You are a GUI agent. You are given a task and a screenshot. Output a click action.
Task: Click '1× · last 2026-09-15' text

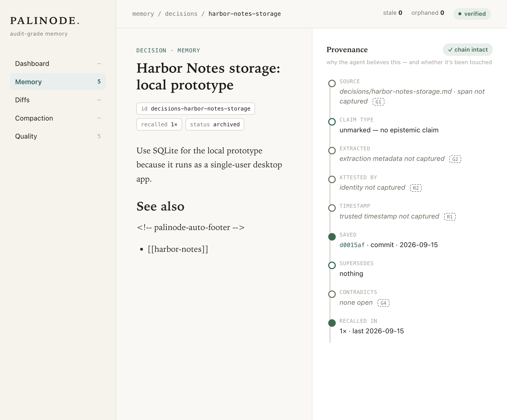[372, 331]
